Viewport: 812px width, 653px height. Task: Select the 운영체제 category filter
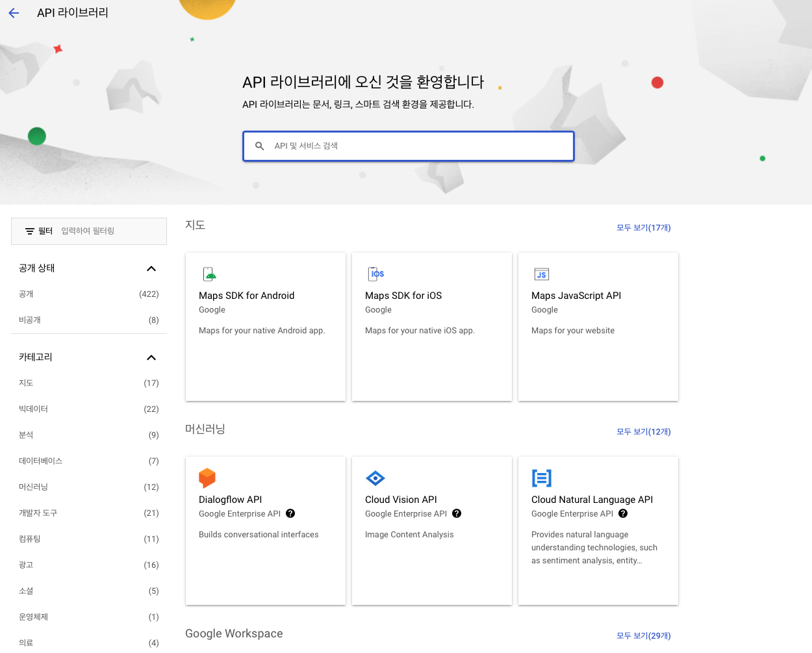coord(89,617)
